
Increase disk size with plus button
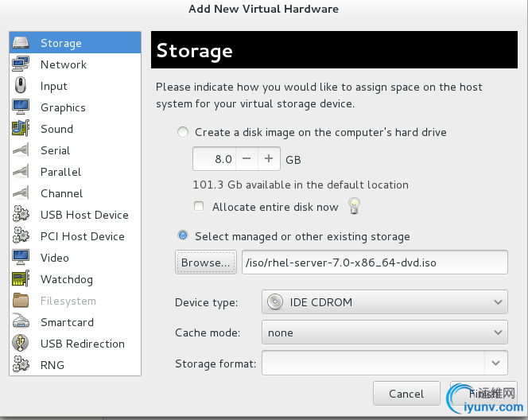(x=269, y=159)
